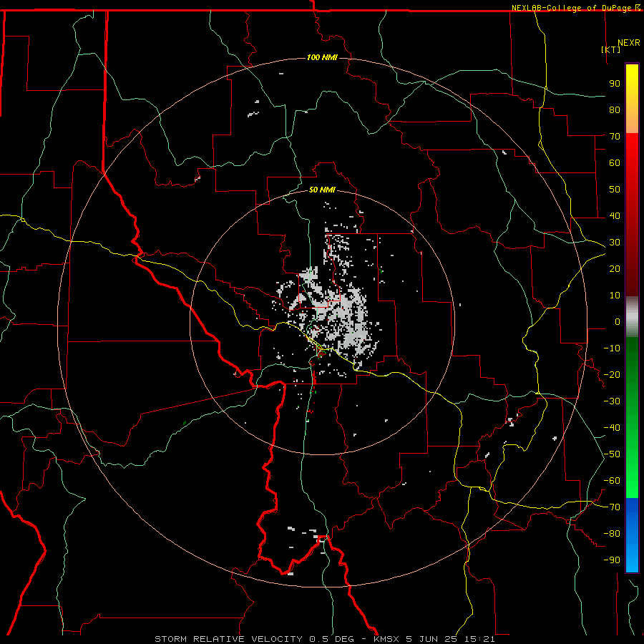Click the 50 NMI range ring label
Screen dimensions: 644x644
[322, 190]
